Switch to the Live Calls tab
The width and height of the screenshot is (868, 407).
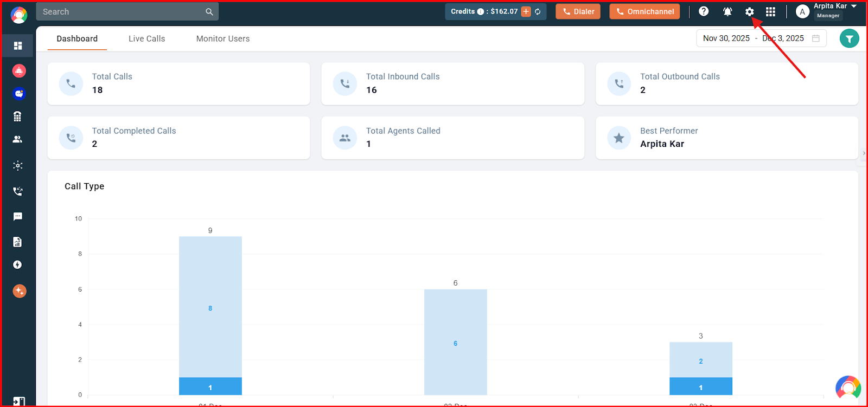click(146, 38)
